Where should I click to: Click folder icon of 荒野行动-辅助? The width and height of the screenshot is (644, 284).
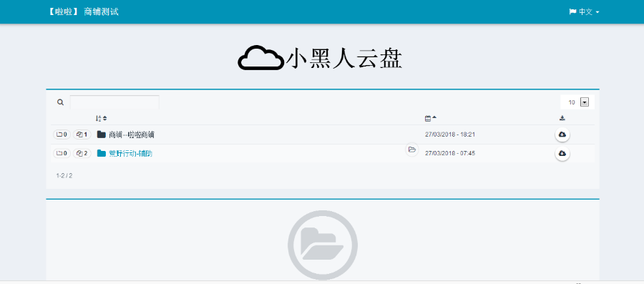(102, 154)
